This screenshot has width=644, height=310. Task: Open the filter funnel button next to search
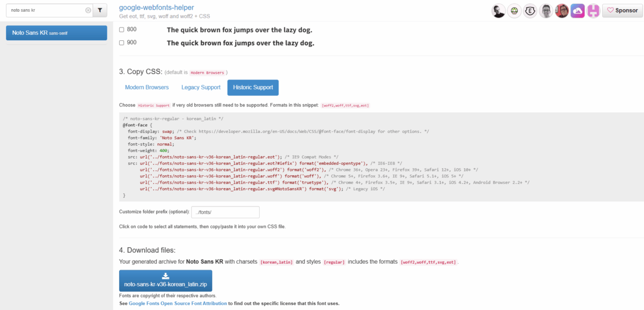[x=100, y=10]
